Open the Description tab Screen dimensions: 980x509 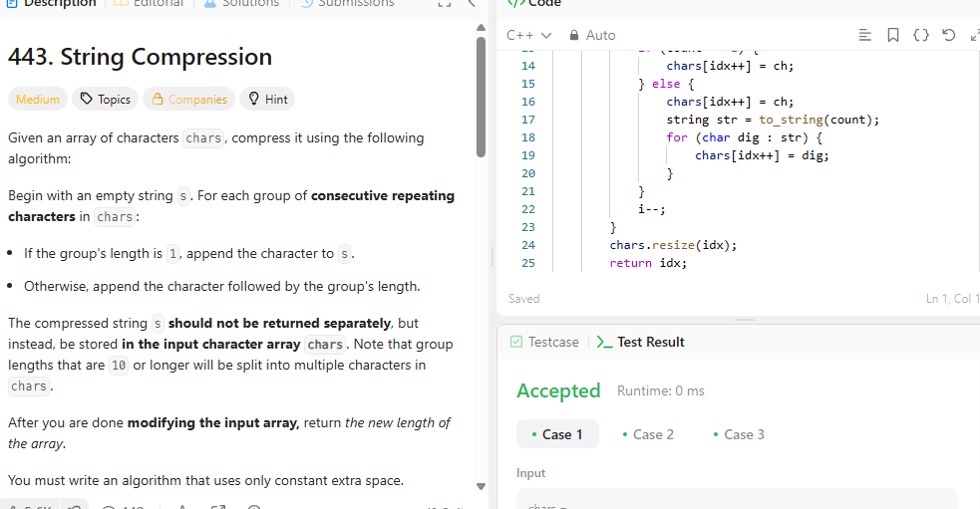point(51,3)
